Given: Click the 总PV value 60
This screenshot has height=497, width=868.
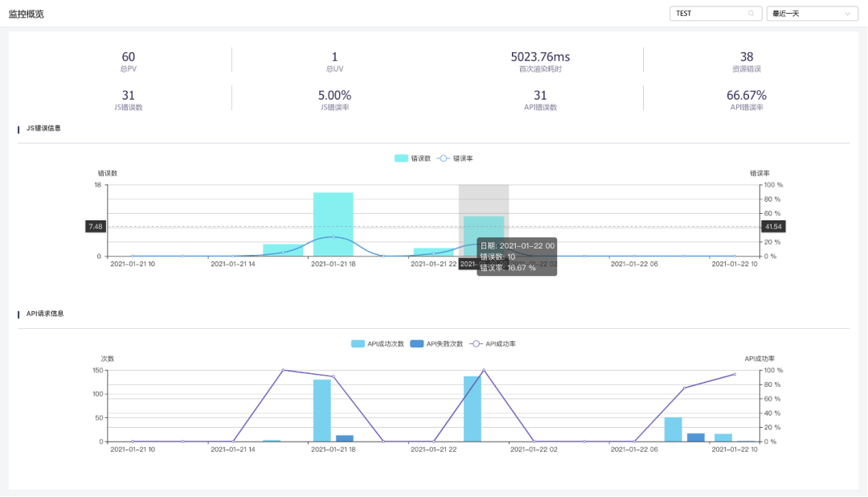Looking at the screenshot, I should [129, 56].
